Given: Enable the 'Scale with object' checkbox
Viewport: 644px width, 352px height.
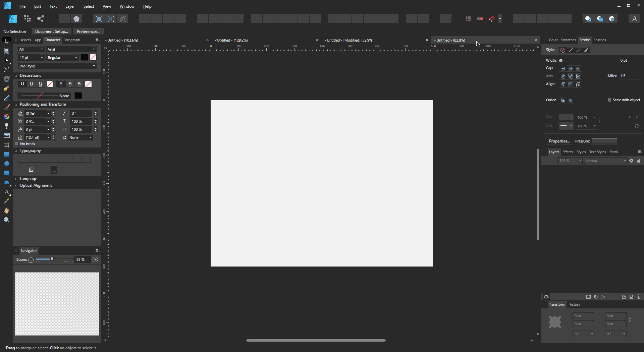Looking at the screenshot, I should 609,100.
